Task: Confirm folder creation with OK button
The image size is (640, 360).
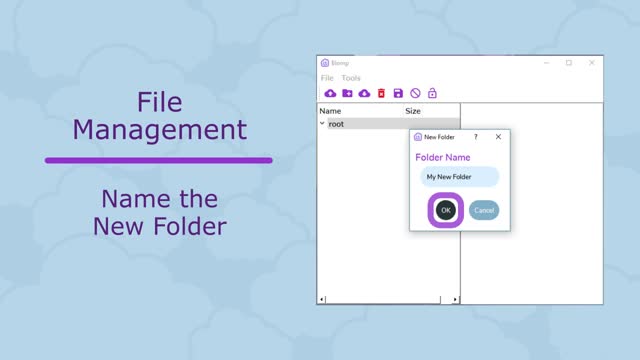Action: coord(446,210)
